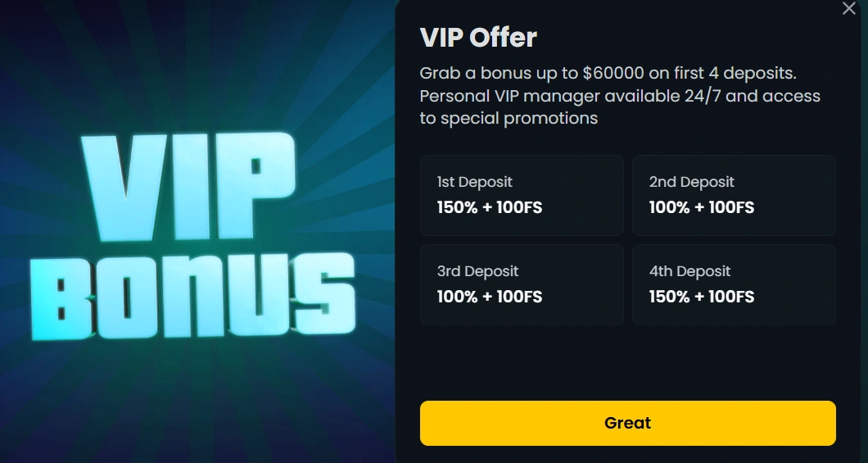The height and width of the screenshot is (463, 868).
Task: Select the 4th Deposit bonus card
Action: pos(734,284)
